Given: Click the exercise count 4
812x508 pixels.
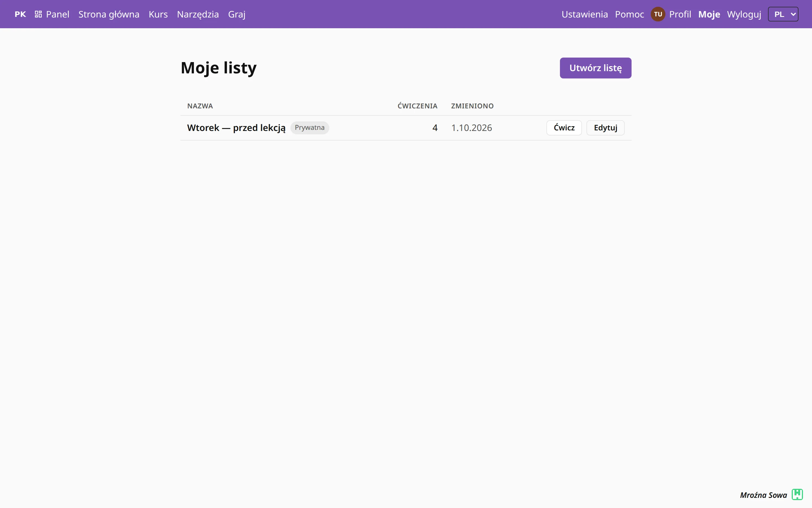Looking at the screenshot, I should point(435,128).
